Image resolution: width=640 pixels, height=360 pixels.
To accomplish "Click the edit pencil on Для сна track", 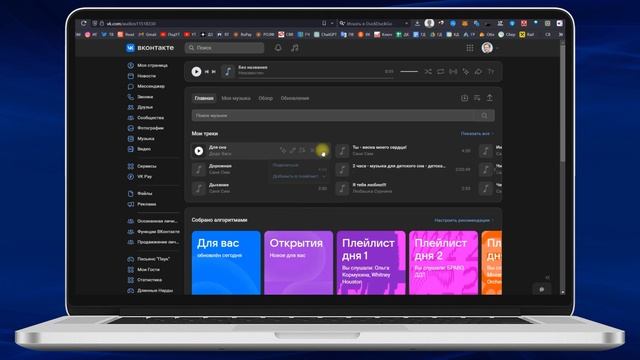I will [x=293, y=151].
